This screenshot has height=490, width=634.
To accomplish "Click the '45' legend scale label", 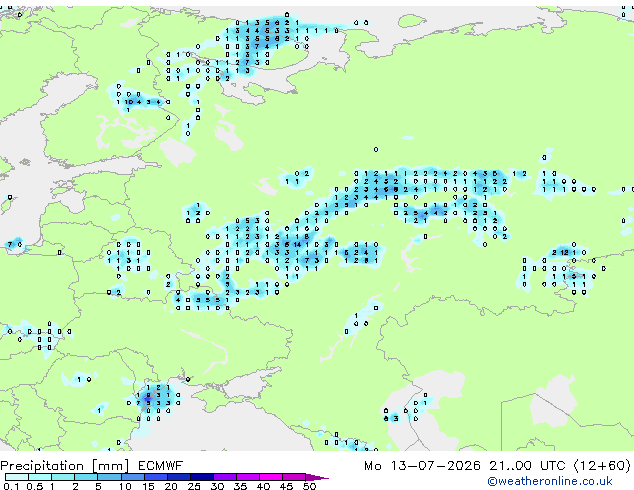I will click(x=286, y=486).
